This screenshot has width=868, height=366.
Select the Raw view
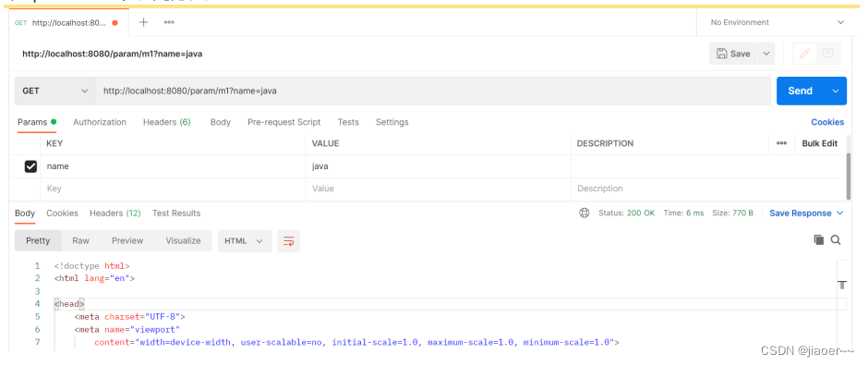click(81, 241)
